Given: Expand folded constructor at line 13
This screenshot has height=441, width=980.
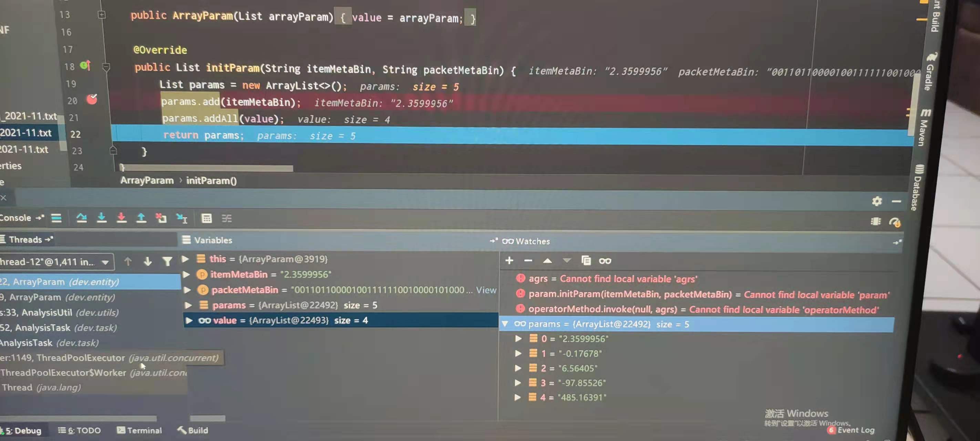Looking at the screenshot, I should click(x=102, y=15).
